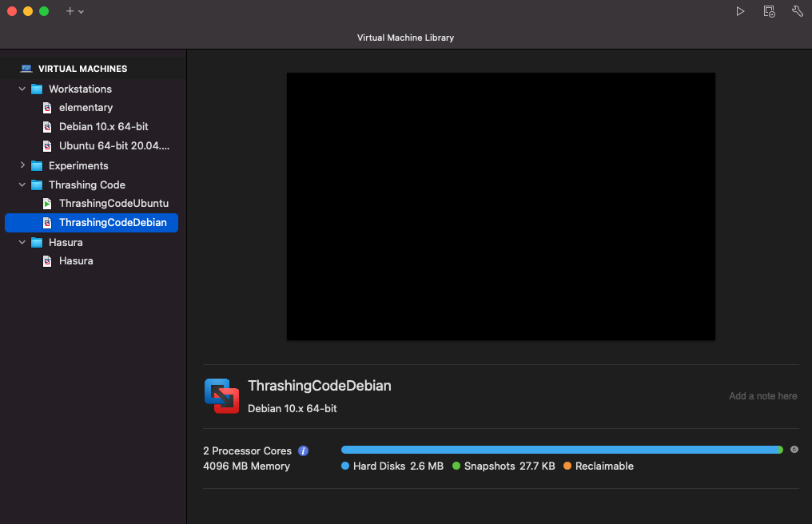Collapse the Hasura folder chevron

(x=22, y=242)
